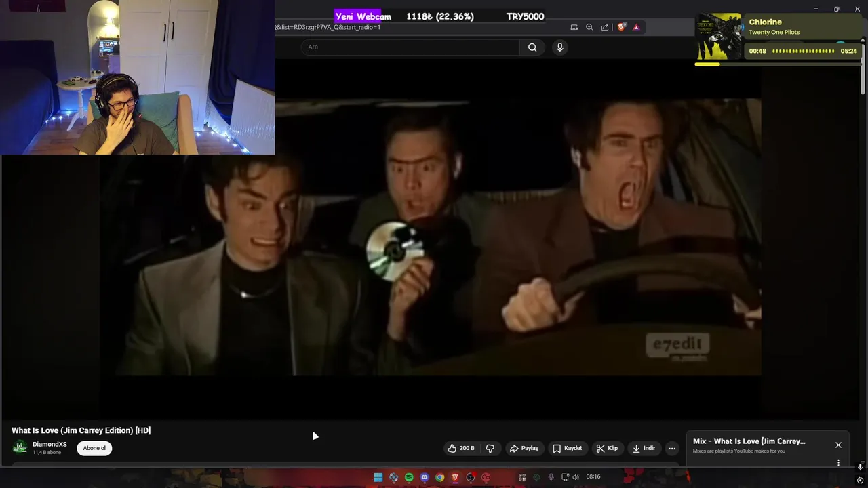Viewport: 868px width, 488px height.
Task: Start voice search with the microphone icon
Action: pyautogui.click(x=559, y=47)
